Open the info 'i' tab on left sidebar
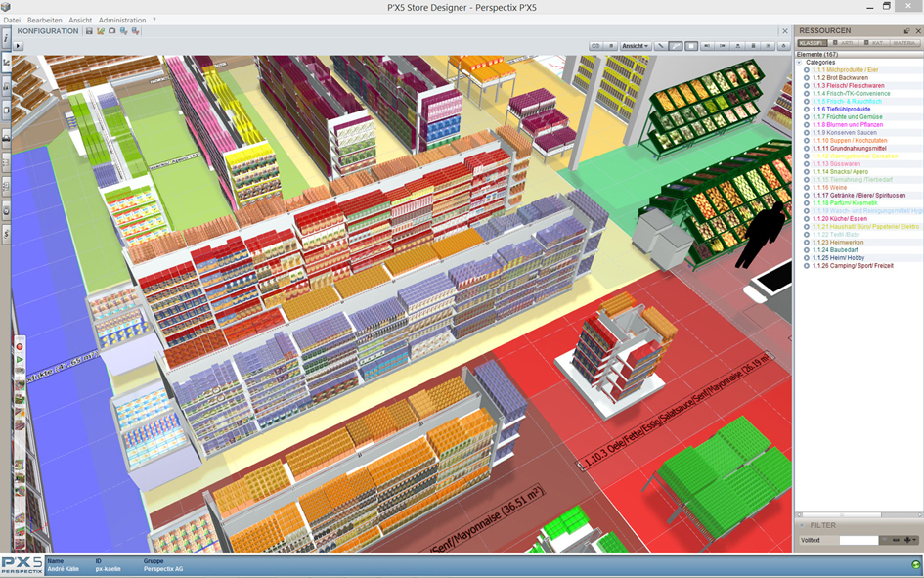This screenshot has width=924, height=578. click(x=6, y=39)
